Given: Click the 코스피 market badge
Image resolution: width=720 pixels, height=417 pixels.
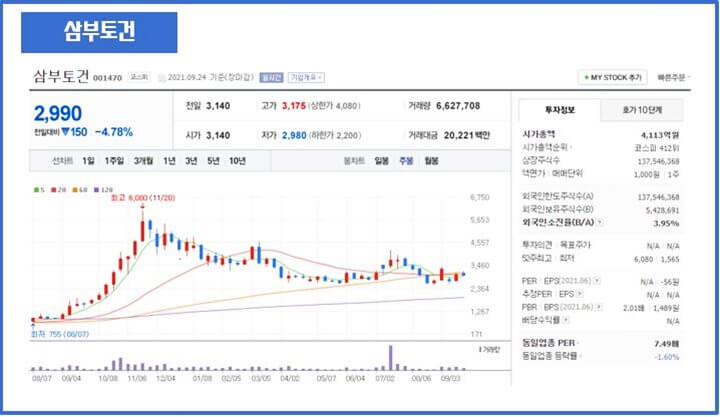Looking at the screenshot, I should (139, 77).
